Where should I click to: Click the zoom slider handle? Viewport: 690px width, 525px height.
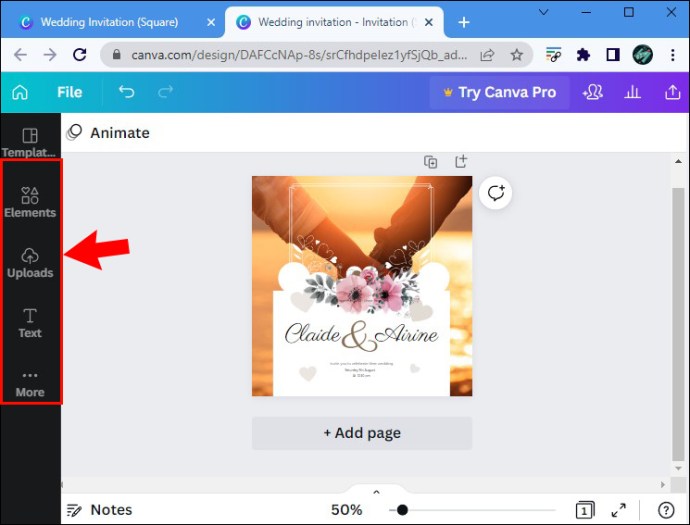[x=402, y=510]
